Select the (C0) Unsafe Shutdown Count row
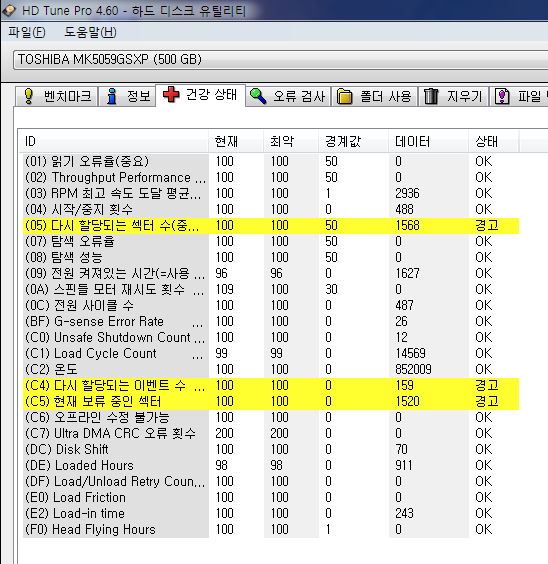Screen dimensions: 548x564 pos(271,337)
